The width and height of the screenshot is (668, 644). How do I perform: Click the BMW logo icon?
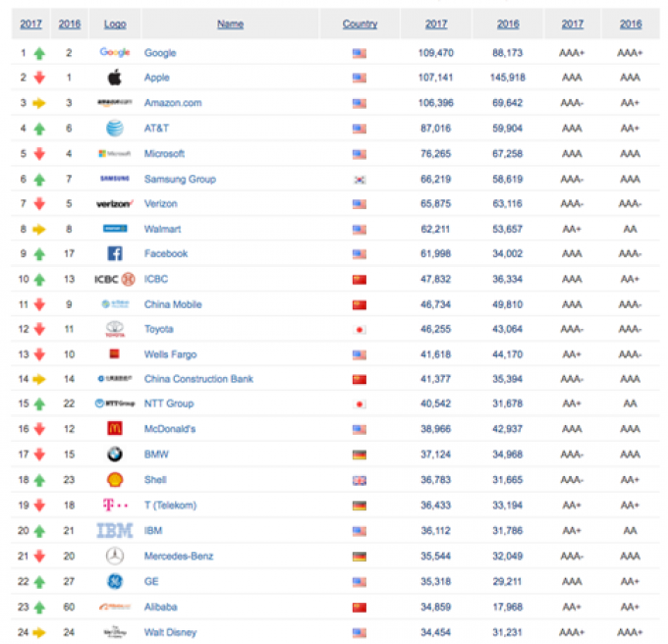[115, 455]
